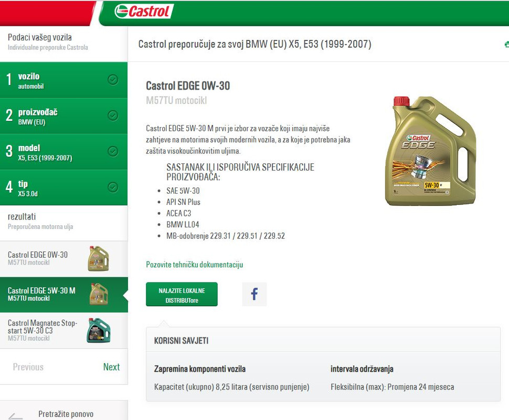Click the Kapacitet (ukupno) 8,25 litara text
This screenshot has width=509, height=420.
tap(232, 387)
